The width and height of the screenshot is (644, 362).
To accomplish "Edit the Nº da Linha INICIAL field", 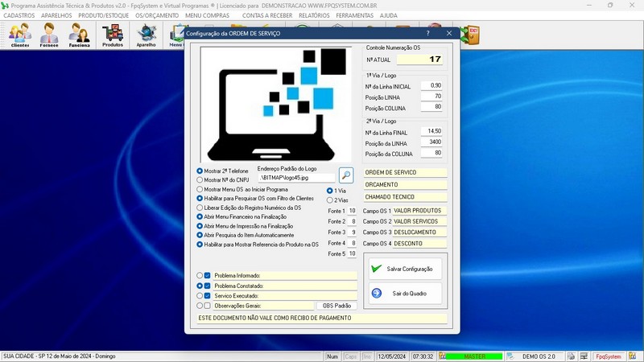I will coord(431,86).
